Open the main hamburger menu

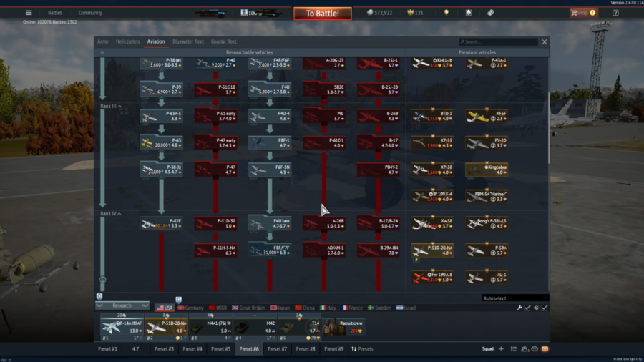click(x=29, y=13)
